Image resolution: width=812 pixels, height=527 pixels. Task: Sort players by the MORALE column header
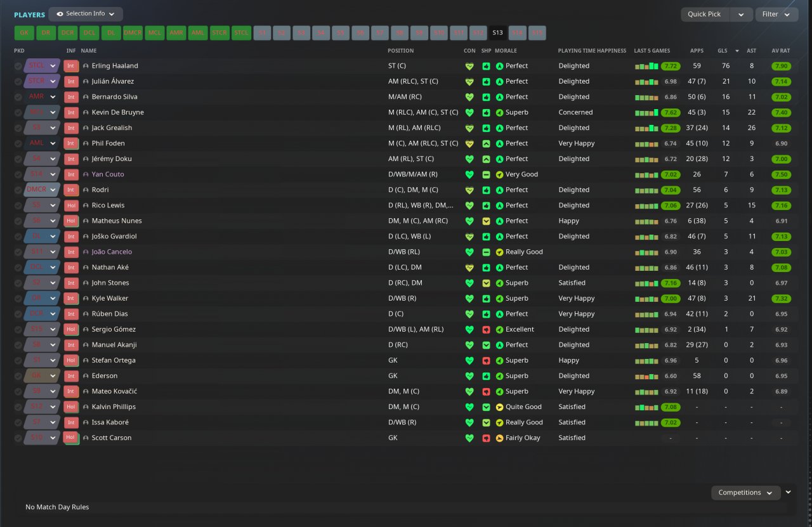click(506, 51)
